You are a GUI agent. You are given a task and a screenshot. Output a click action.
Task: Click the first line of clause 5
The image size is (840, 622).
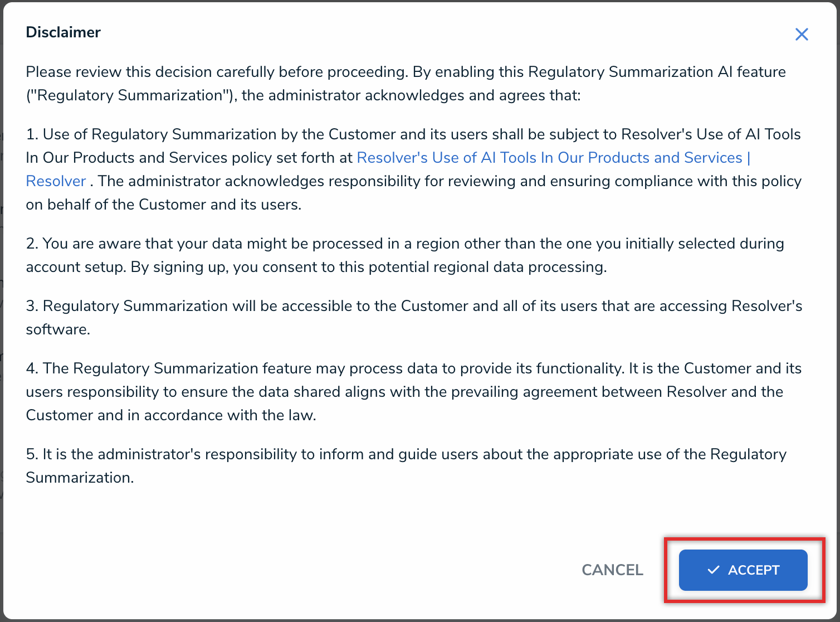click(406, 454)
